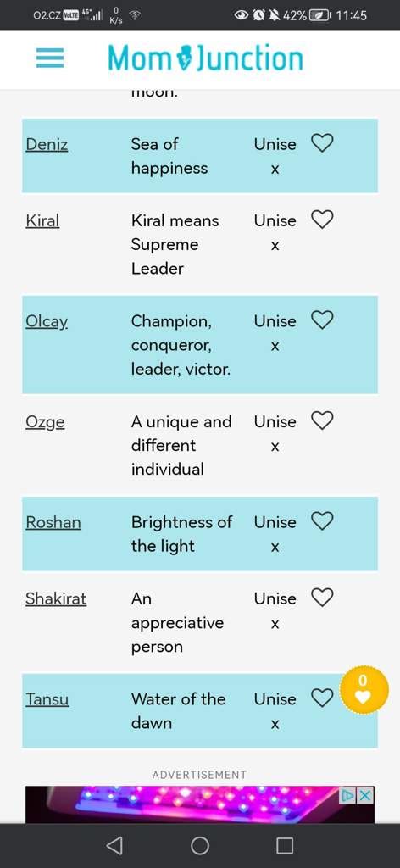Screen dimensions: 400x868
Task: Toggle heart icon for Olcay
Action: [x=322, y=320]
